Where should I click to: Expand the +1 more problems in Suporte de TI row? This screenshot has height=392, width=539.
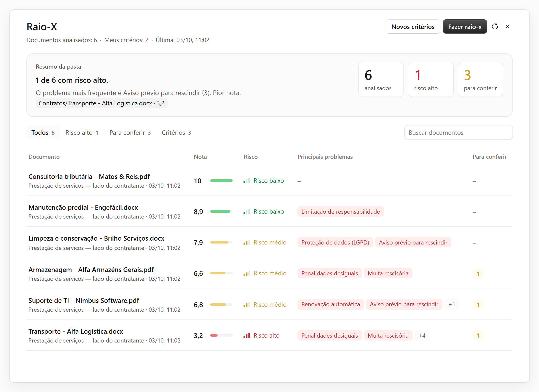tap(452, 304)
